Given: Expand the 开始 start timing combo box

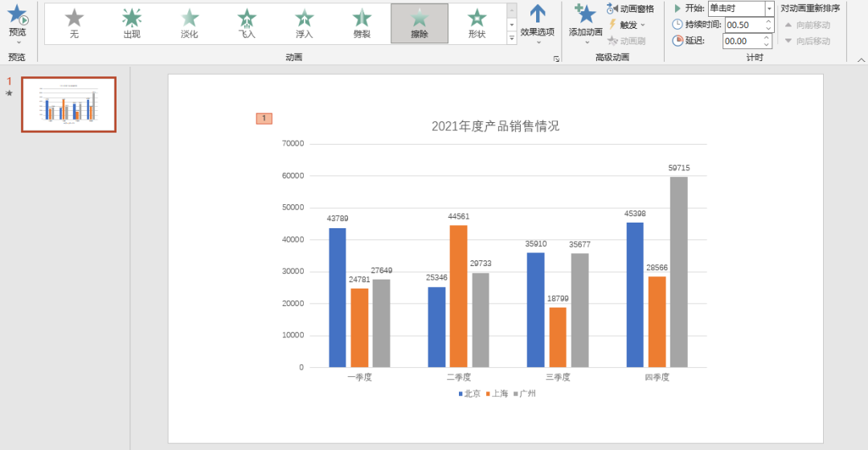Looking at the screenshot, I should [769, 8].
